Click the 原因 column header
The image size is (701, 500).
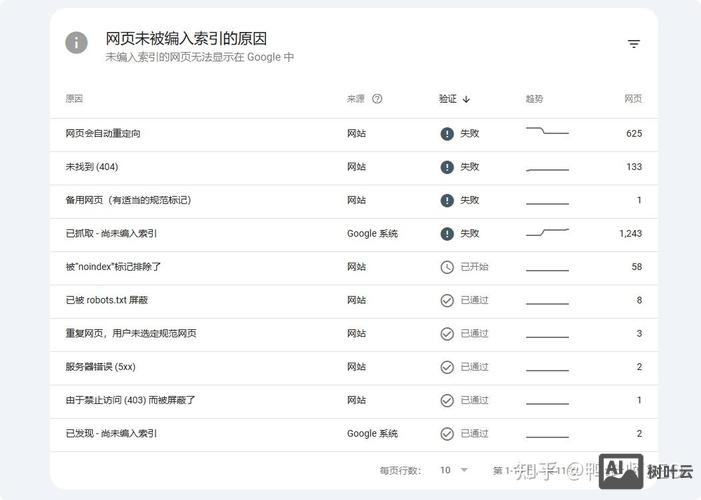(74, 98)
